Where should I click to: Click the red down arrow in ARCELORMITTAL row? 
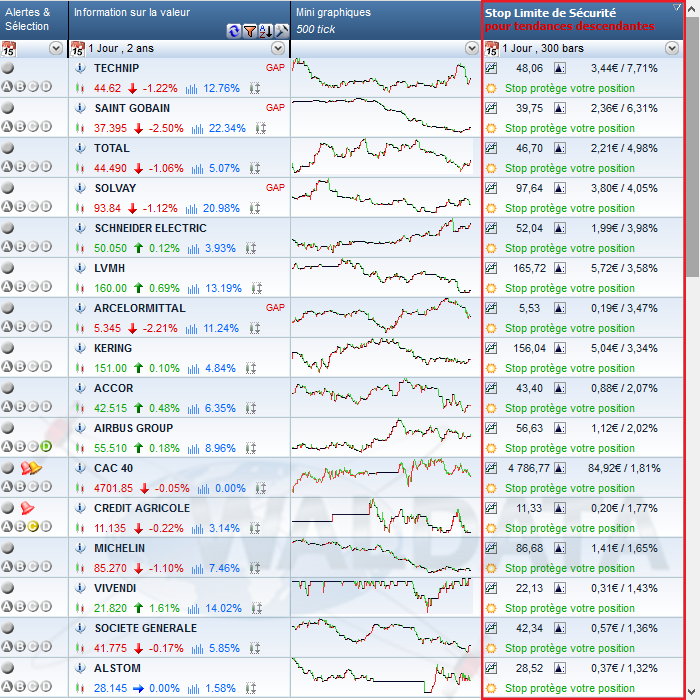pyautogui.click(x=132, y=329)
